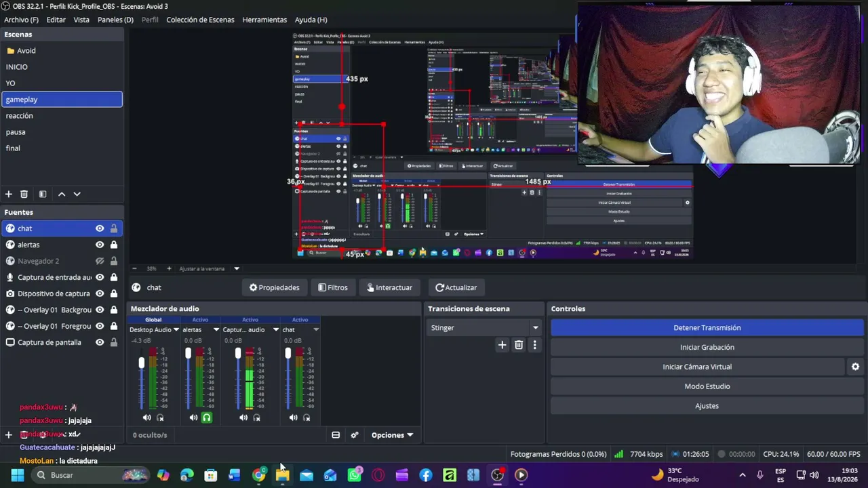The height and width of the screenshot is (488, 868).
Task: Hide the Captura de pantalla source
Action: 100,342
